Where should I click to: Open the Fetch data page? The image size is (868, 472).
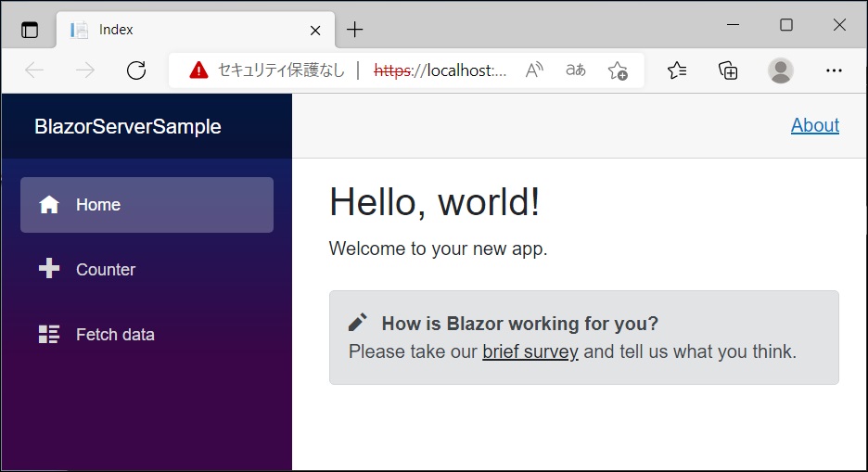point(147,334)
